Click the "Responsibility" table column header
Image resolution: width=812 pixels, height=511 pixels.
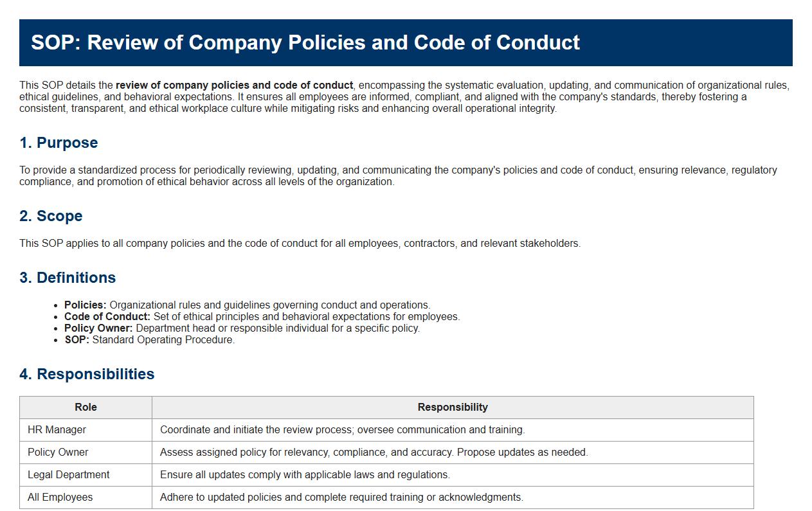pyautogui.click(x=453, y=408)
